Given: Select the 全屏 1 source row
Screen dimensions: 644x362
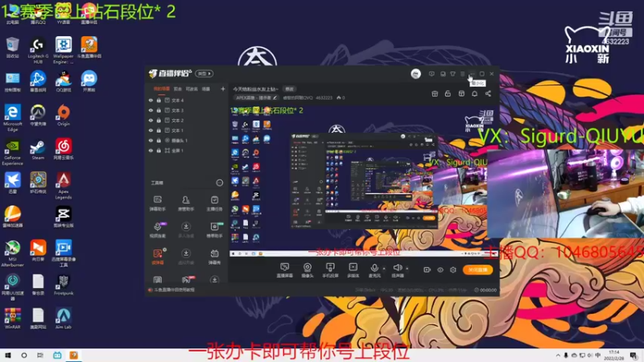Looking at the screenshot, I should point(187,150).
